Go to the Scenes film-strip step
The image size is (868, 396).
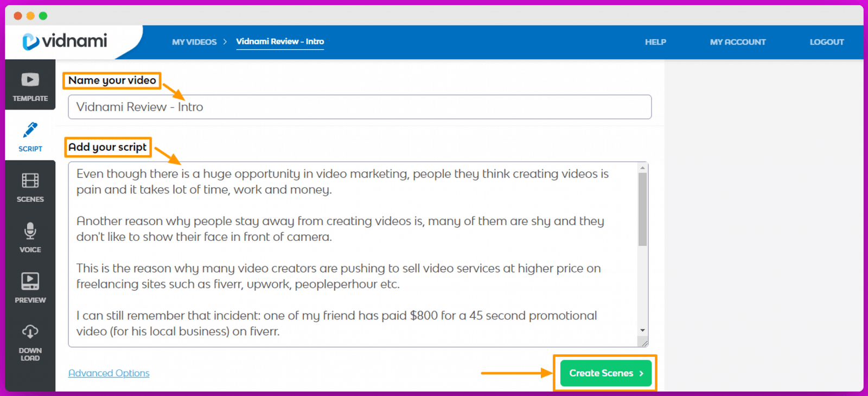[30, 187]
